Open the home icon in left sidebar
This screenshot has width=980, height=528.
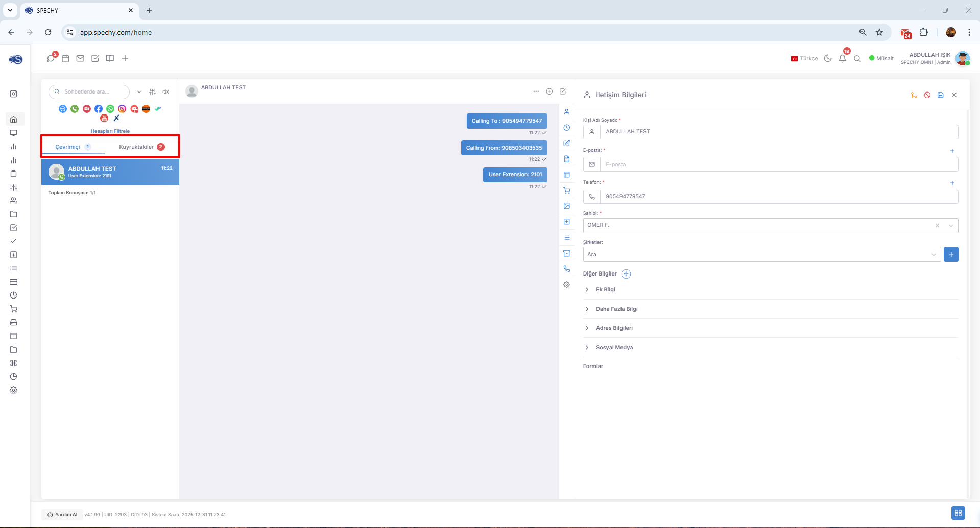pyautogui.click(x=14, y=120)
